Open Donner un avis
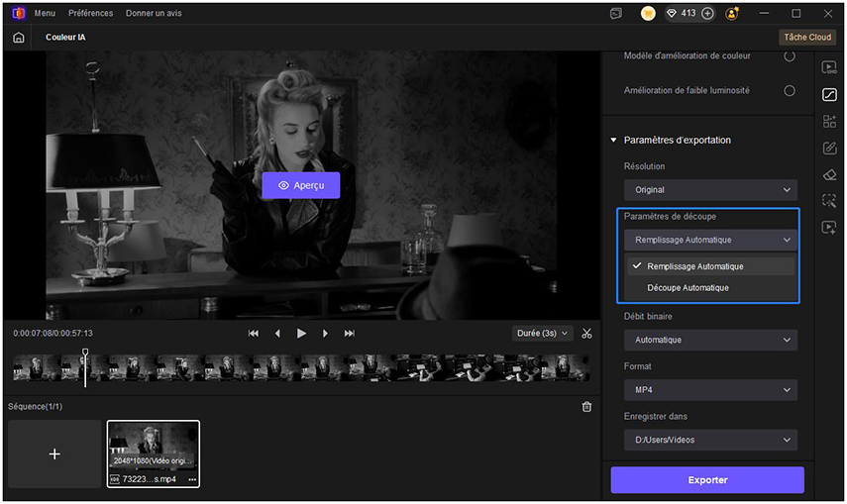Viewport: 847px width, 504px height. click(154, 13)
